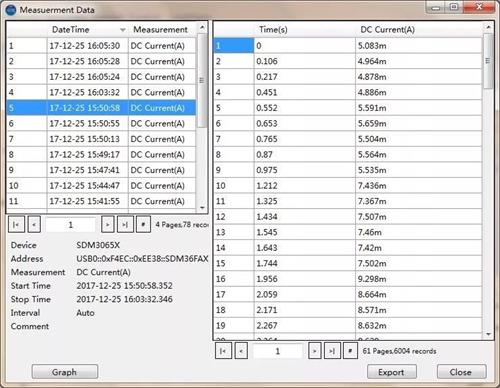The image size is (500, 388).
Task: Select session 17-12-25 15:47:41
Action: 101,170
